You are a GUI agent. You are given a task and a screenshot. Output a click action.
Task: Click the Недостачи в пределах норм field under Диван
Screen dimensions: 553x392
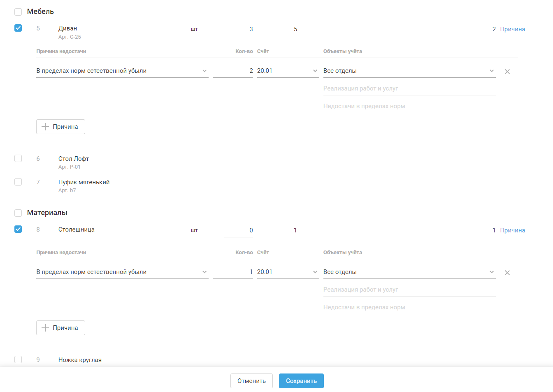point(409,106)
